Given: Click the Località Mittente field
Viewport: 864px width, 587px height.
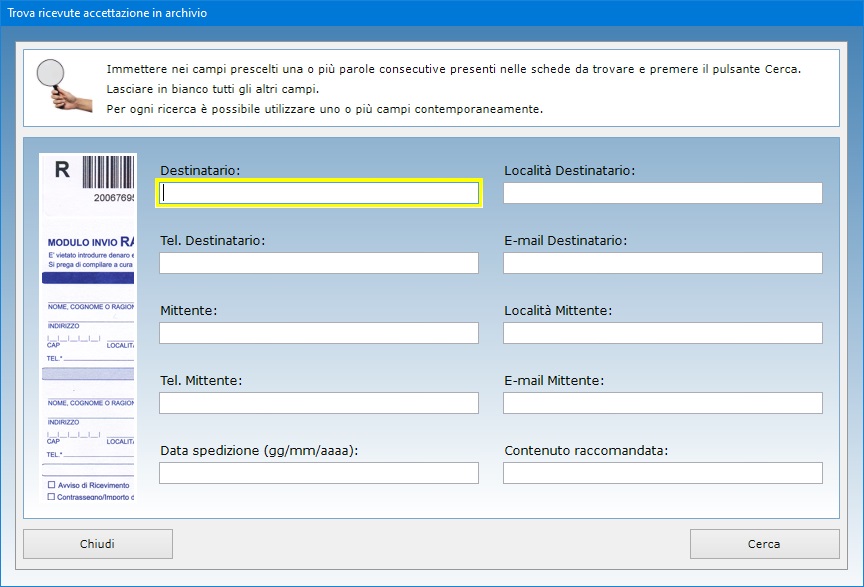Looking at the screenshot, I should point(663,333).
